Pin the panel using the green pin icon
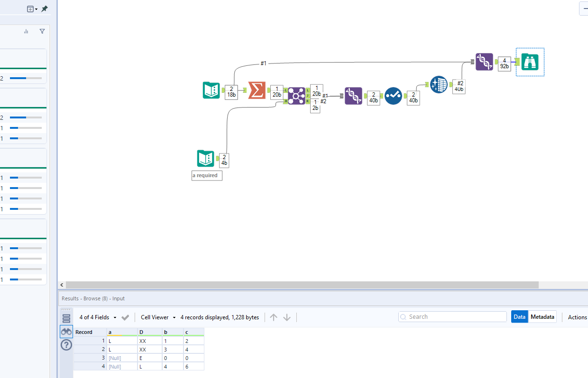Viewport: 588px width, 378px height. (45, 9)
